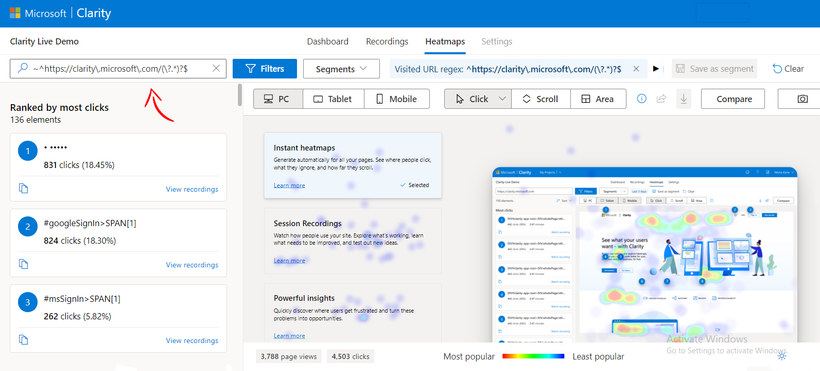Open the Segments dropdown
The width and height of the screenshot is (820, 371).
341,69
